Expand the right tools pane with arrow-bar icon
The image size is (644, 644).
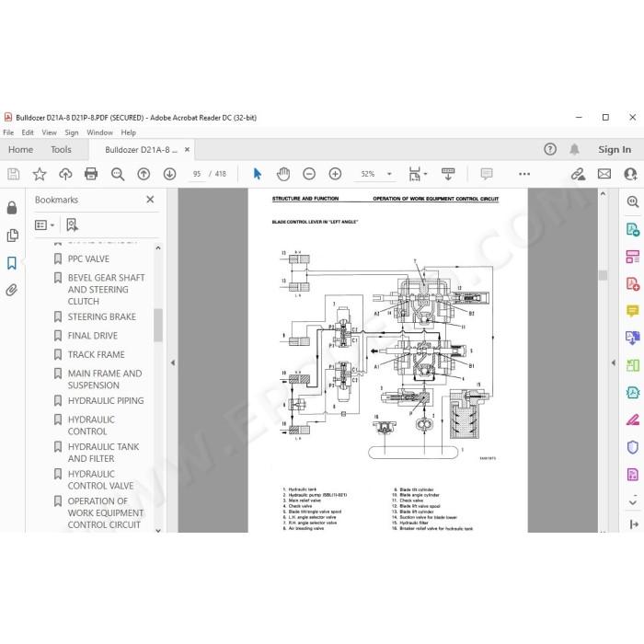pos(634,524)
